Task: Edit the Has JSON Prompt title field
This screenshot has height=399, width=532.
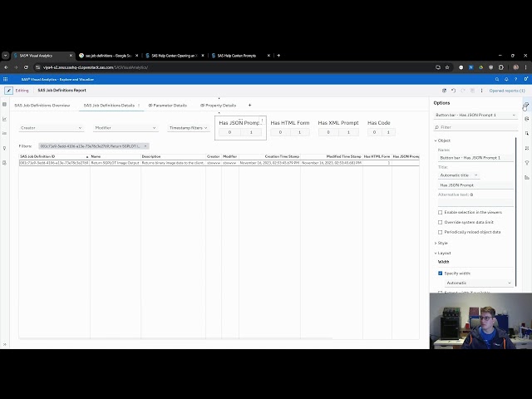Action: [x=475, y=185]
